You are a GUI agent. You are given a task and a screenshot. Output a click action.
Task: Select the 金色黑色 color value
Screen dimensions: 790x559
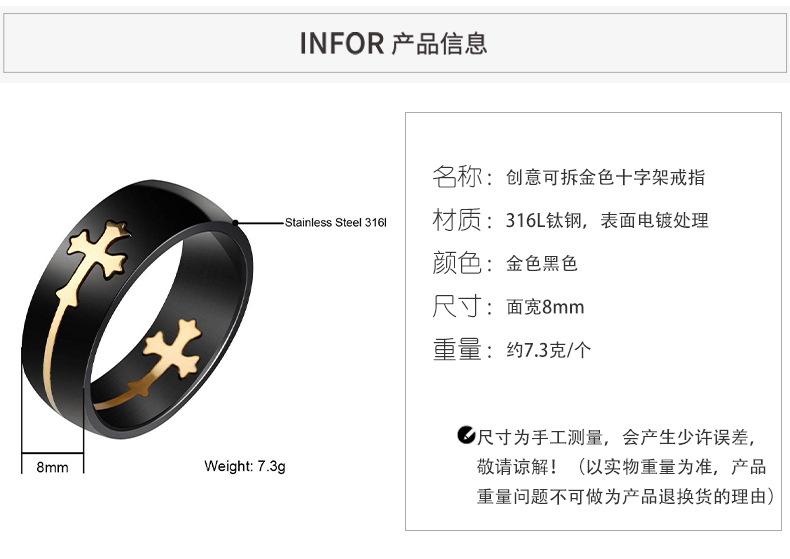tap(542, 263)
